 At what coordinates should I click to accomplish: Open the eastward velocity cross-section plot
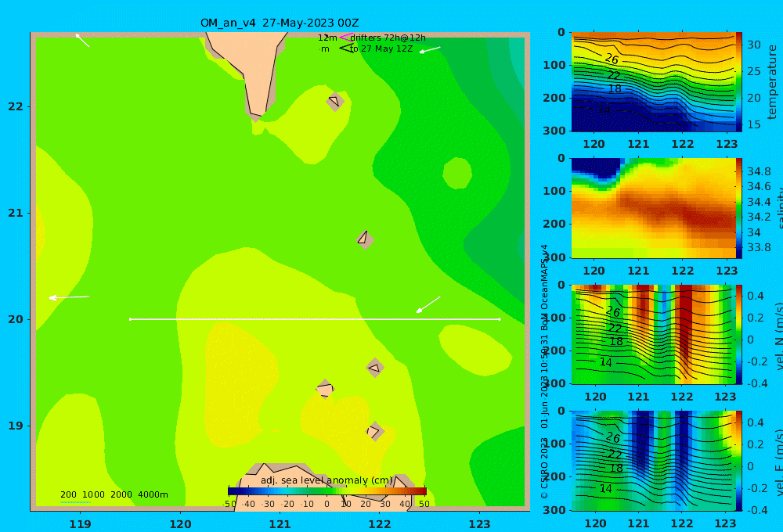(x=653, y=461)
